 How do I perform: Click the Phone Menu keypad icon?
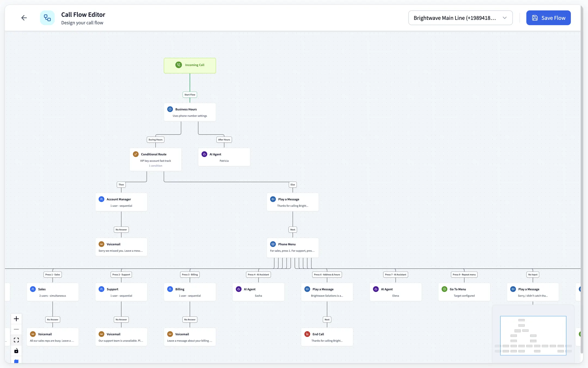(x=273, y=244)
